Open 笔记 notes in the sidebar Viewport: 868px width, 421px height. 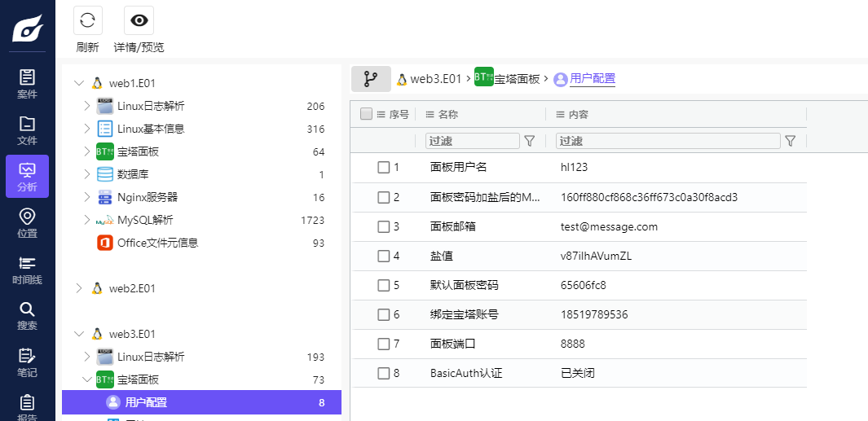[x=27, y=362]
